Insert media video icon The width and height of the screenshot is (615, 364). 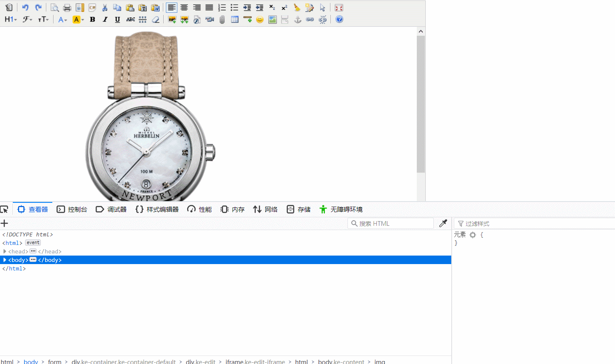pos(210,20)
